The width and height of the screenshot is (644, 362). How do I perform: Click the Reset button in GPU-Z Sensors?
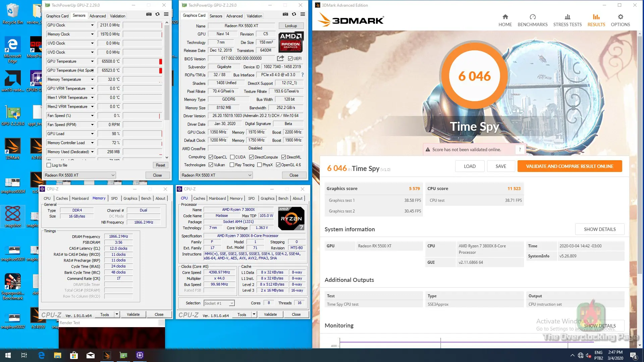[x=160, y=165]
